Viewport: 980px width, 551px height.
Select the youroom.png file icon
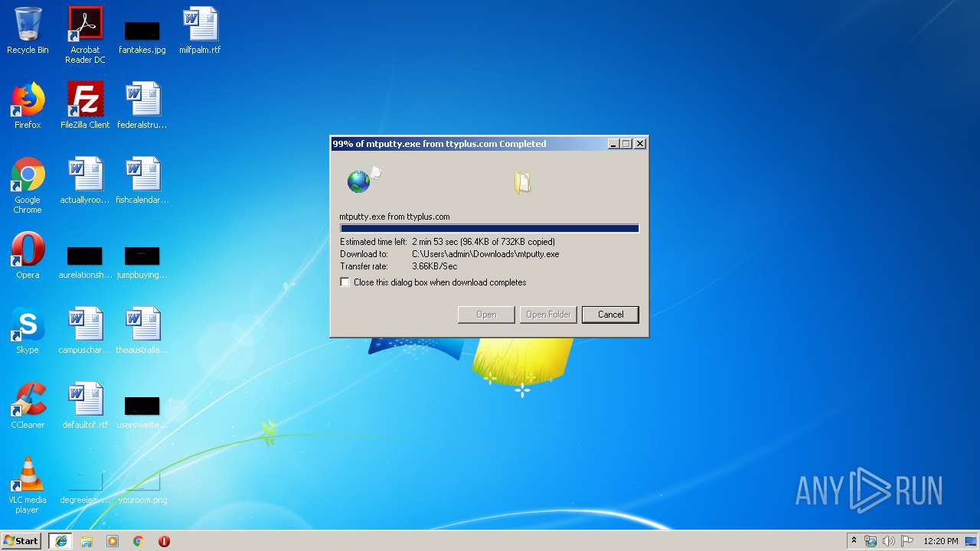[x=142, y=487]
